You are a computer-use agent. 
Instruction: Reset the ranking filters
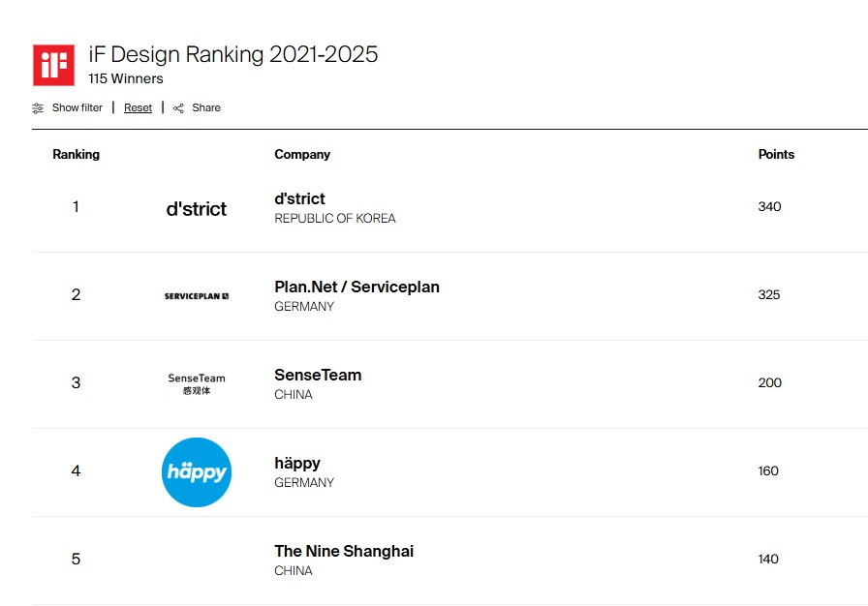coord(138,107)
